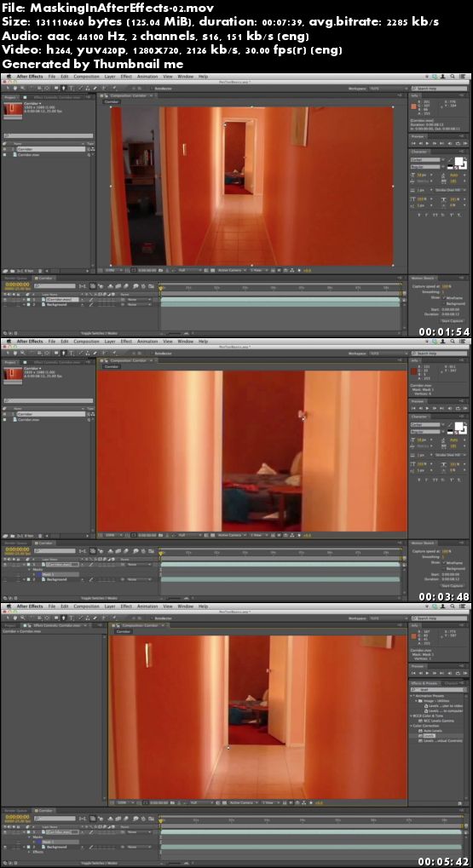Open Spotlight search in the 00:05:42 menu bar
This screenshot has width=473, height=868.
tap(453, 606)
